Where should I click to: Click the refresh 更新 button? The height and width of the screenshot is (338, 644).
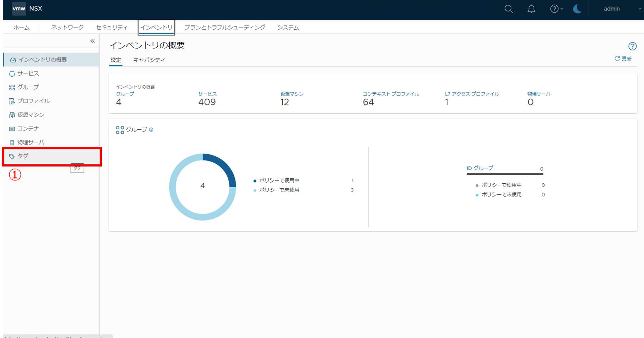[x=623, y=59]
